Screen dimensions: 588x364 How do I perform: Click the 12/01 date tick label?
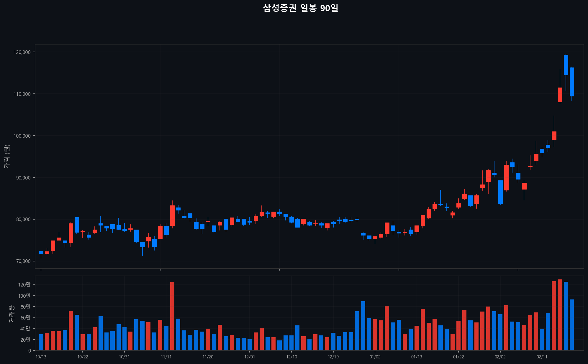(x=250, y=357)
